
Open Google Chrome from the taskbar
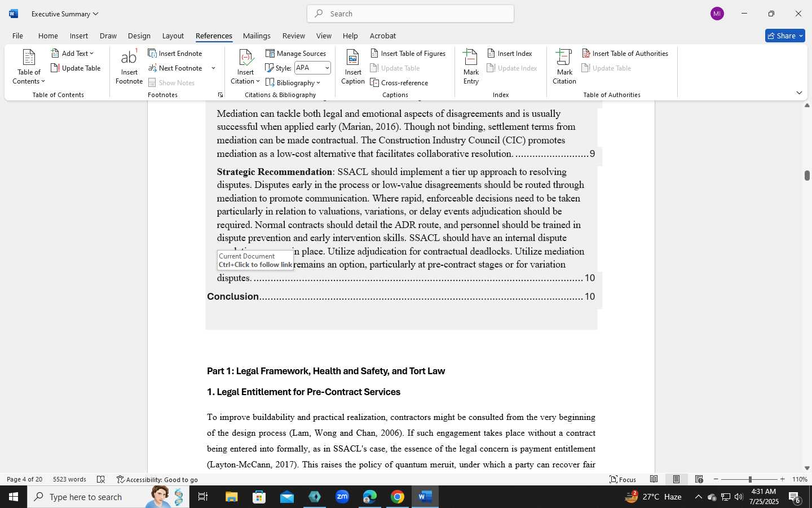398,497
